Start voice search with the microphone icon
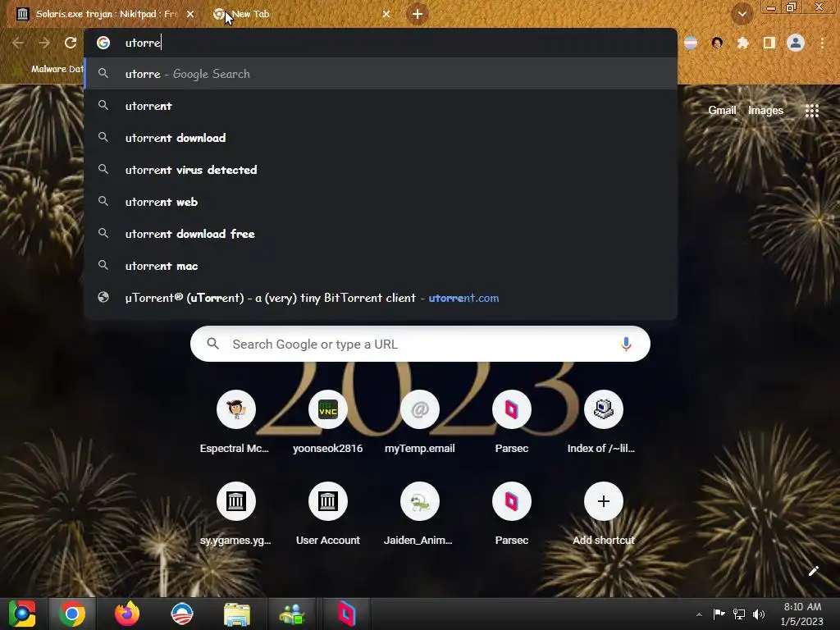840x630 pixels. pos(626,344)
